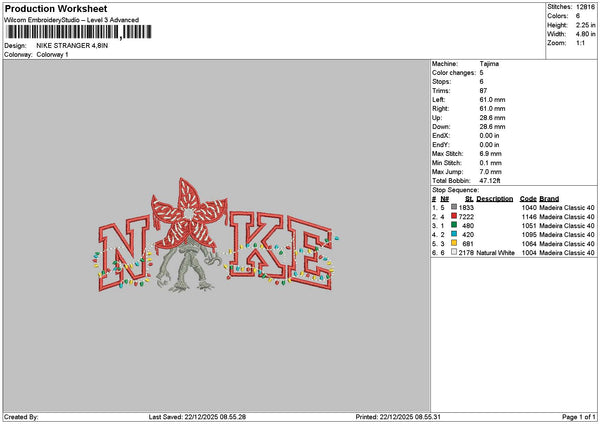
Task: Click the white swatch for Natural White
Action: pos(454,252)
